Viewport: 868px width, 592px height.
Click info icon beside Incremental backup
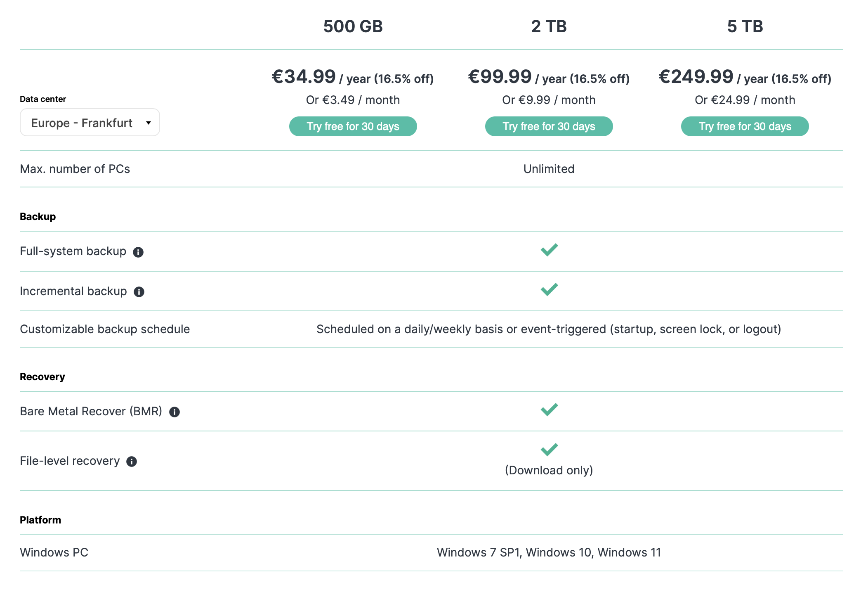pos(139,292)
